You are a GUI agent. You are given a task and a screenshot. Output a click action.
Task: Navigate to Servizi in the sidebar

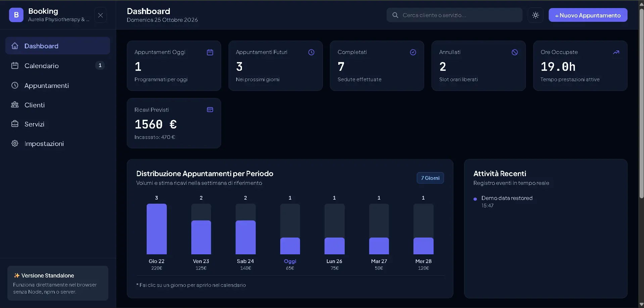coord(58,124)
